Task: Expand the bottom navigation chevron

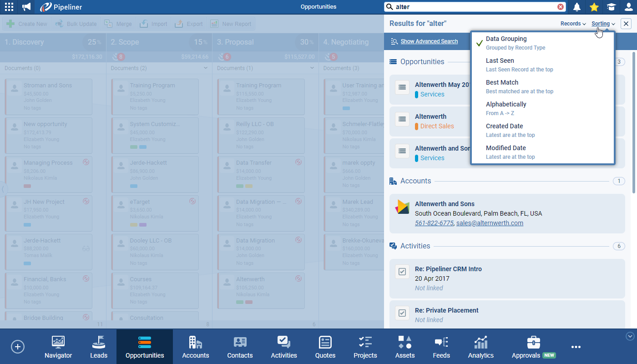Action: [x=630, y=336]
